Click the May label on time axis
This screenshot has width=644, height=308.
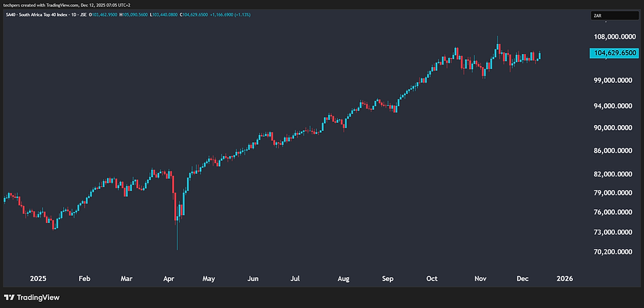pos(209,279)
